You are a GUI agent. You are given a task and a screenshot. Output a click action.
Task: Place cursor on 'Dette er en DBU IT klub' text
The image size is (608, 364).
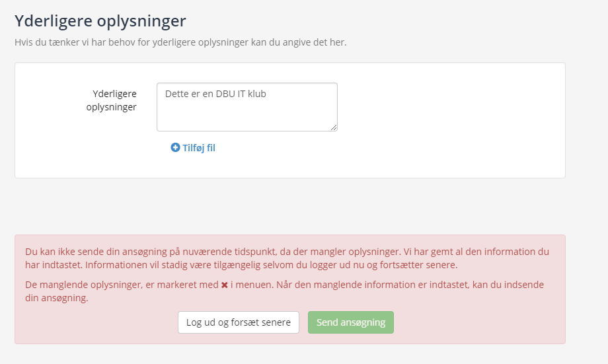click(215, 94)
